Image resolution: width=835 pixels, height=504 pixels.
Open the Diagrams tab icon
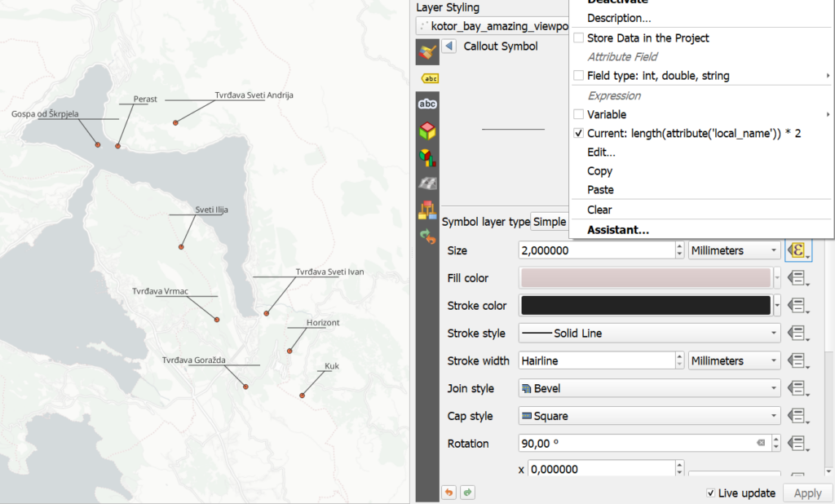pos(427,157)
